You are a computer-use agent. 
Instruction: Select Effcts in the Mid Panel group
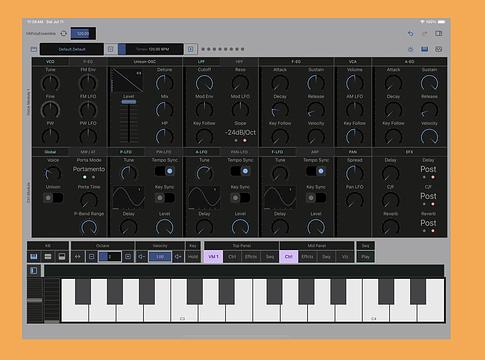[307, 257]
